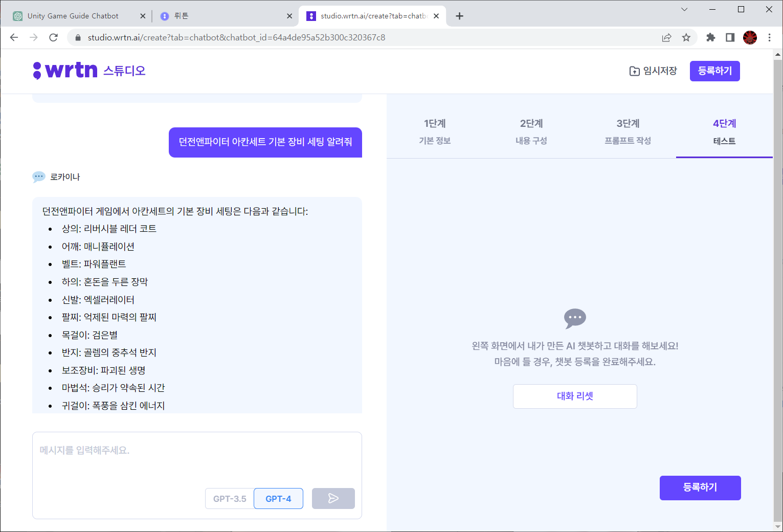Click scrollbar up arrow at top right
The image size is (783, 532).
pyautogui.click(x=778, y=54)
